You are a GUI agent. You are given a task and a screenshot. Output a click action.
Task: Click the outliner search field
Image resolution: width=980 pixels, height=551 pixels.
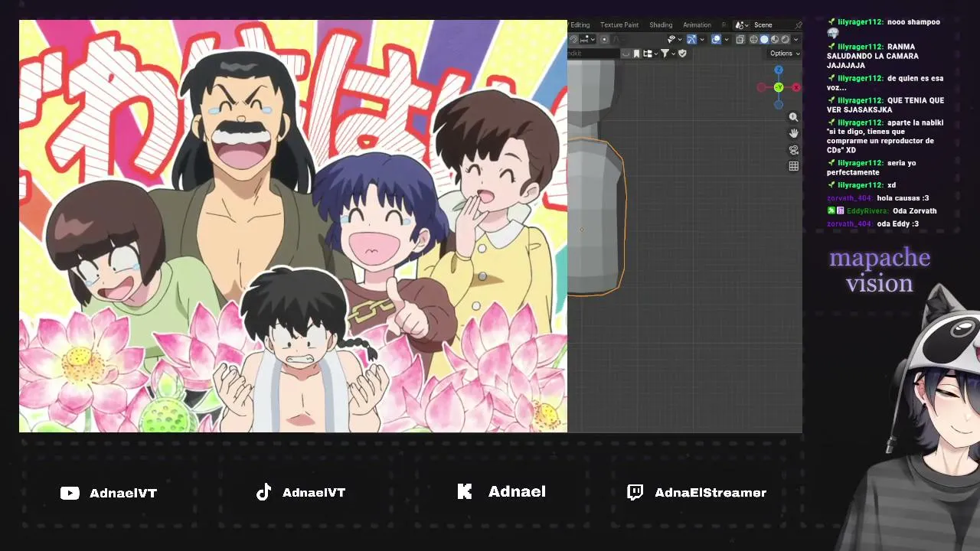click(593, 54)
